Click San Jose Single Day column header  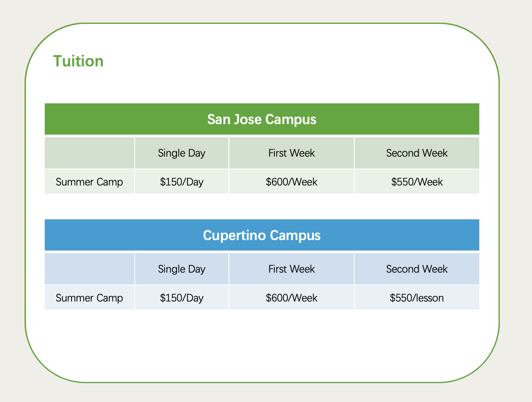coord(182,153)
